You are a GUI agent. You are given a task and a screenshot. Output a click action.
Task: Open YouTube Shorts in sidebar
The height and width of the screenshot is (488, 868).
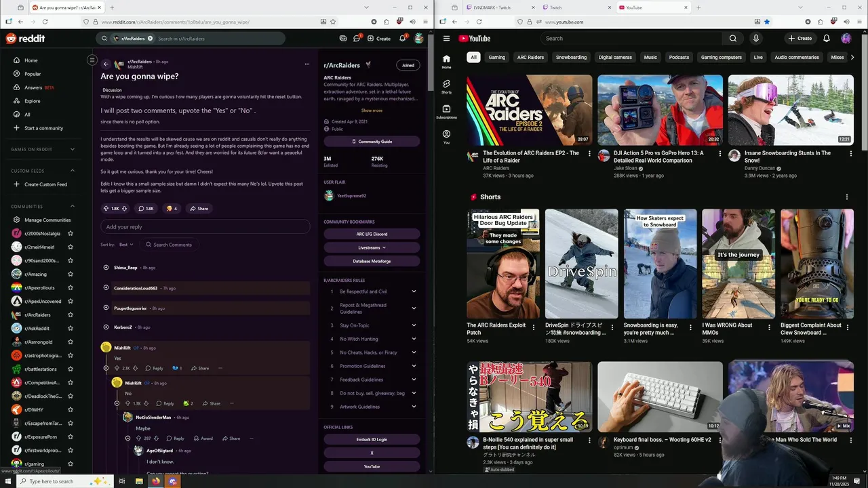click(x=446, y=87)
